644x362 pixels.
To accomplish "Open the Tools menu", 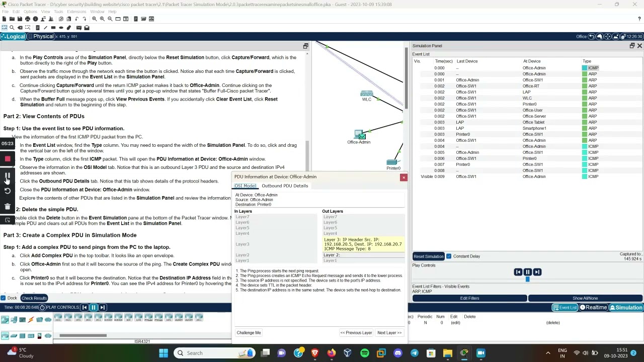I will click(58, 12).
